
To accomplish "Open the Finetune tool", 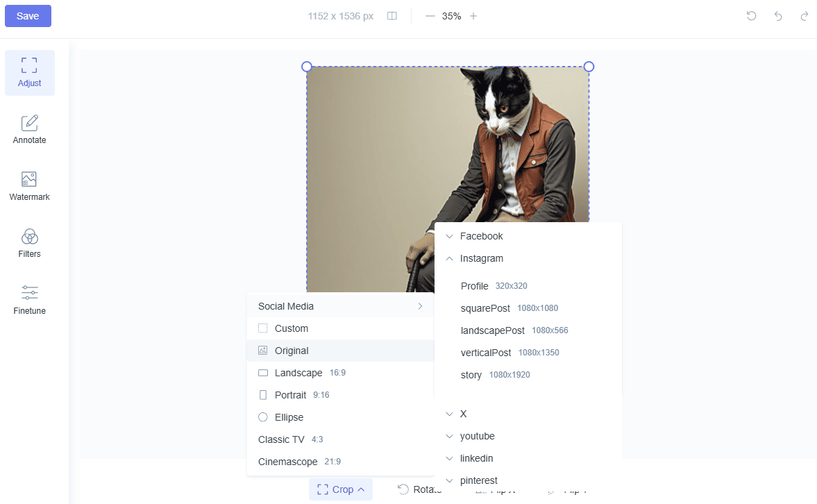I will [30, 300].
